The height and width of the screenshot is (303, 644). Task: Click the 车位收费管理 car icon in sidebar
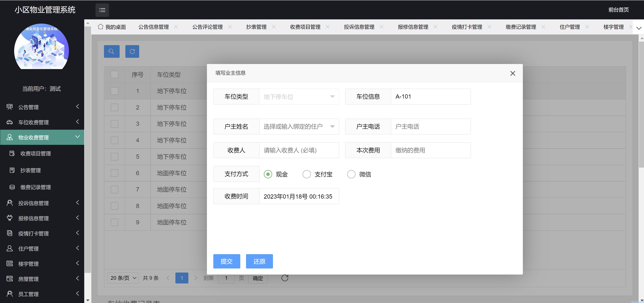point(9,122)
